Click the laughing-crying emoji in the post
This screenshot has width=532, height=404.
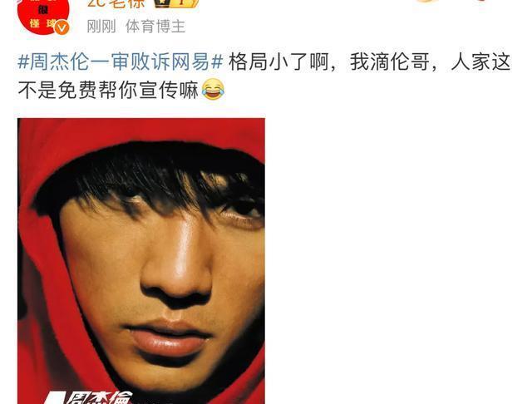click(213, 90)
